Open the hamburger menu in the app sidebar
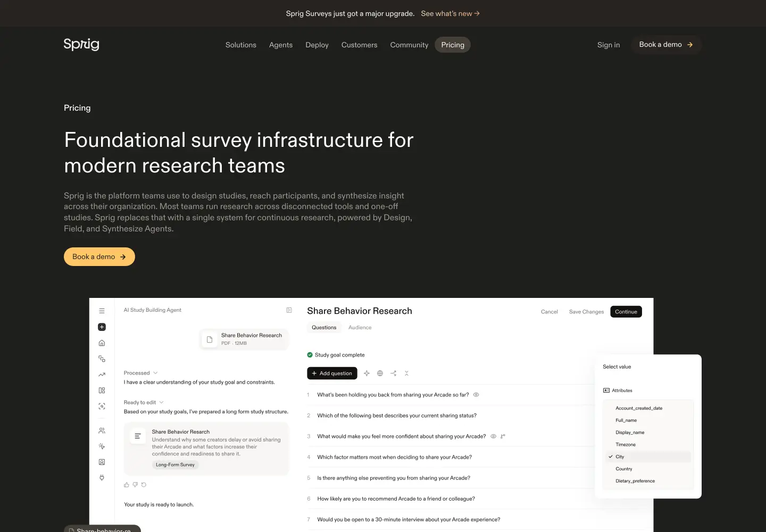The width and height of the screenshot is (766, 532). [x=102, y=311]
